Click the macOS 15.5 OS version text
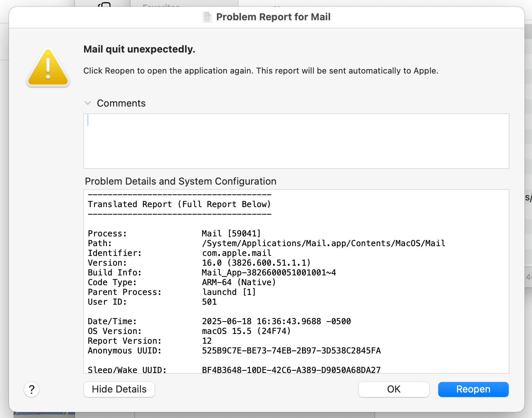 click(x=246, y=331)
